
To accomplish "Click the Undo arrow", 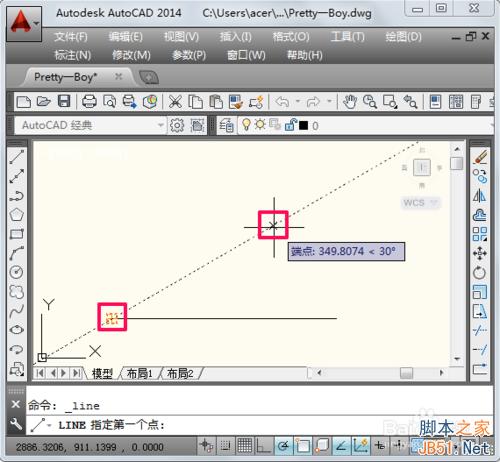I will point(282,102).
